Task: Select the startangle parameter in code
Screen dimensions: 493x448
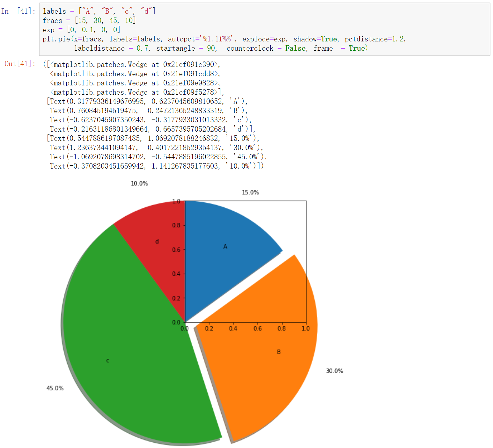Action: coord(175,48)
